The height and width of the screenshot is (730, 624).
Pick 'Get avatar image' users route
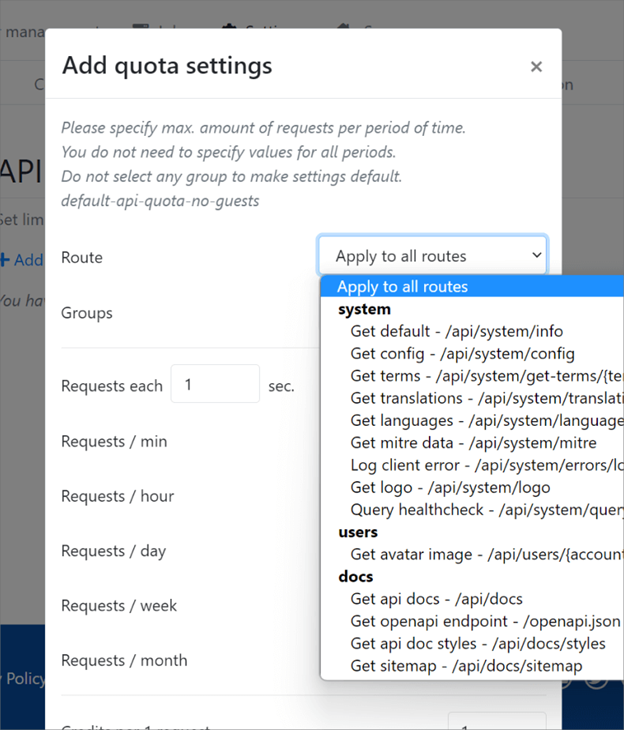click(480, 554)
